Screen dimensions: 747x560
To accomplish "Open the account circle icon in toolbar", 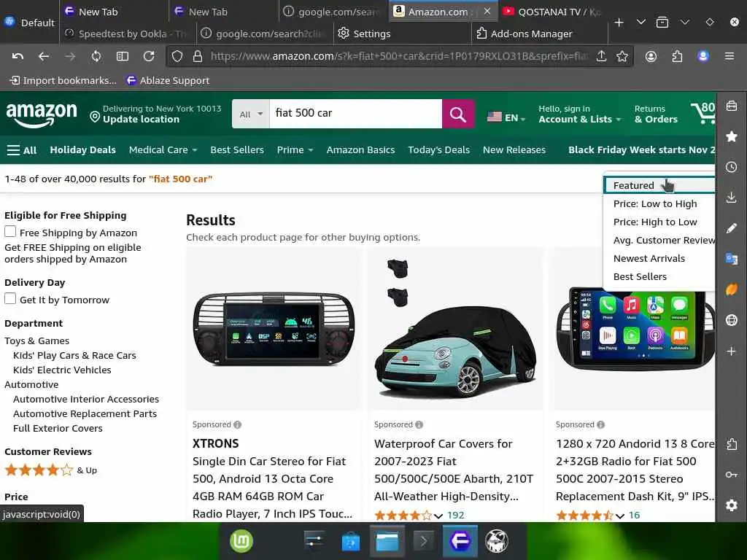I will pos(651,56).
